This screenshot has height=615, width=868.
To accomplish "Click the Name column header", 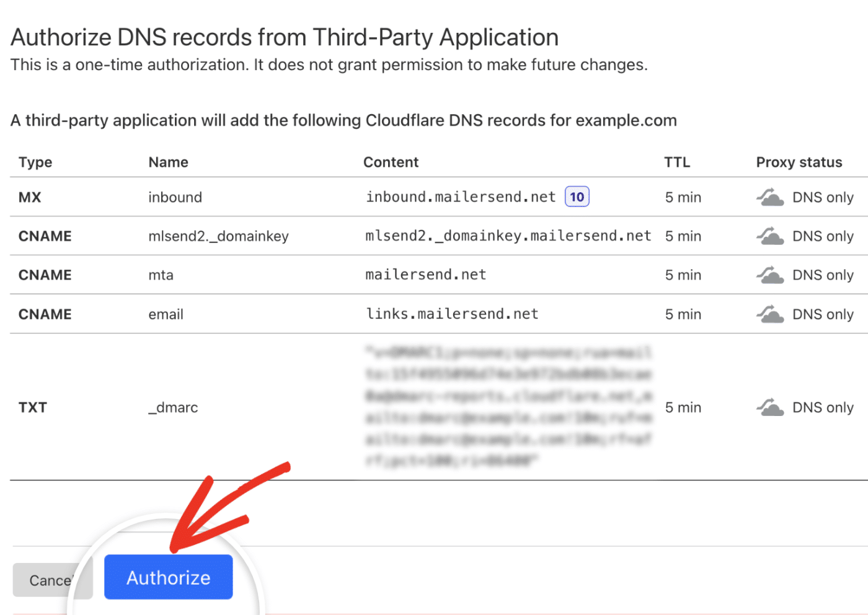I will (168, 162).
